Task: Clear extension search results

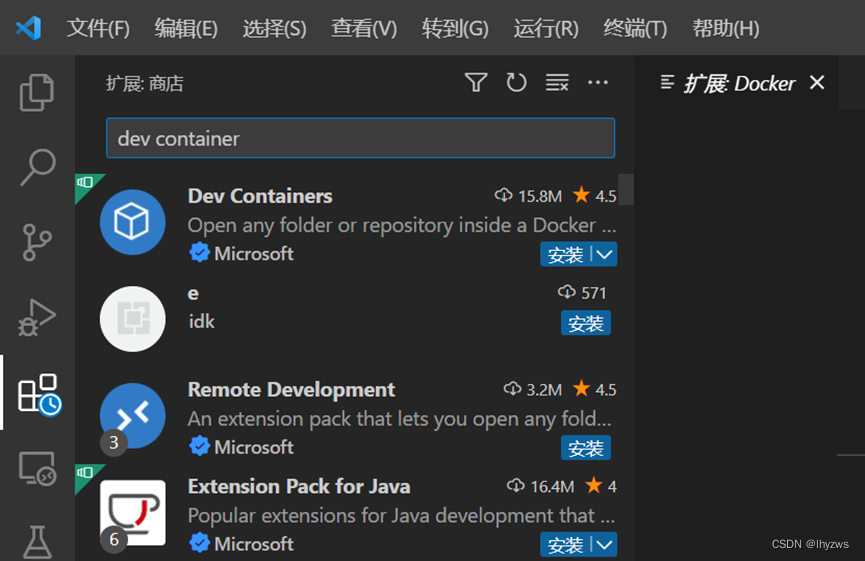Action: click(557, 83)
